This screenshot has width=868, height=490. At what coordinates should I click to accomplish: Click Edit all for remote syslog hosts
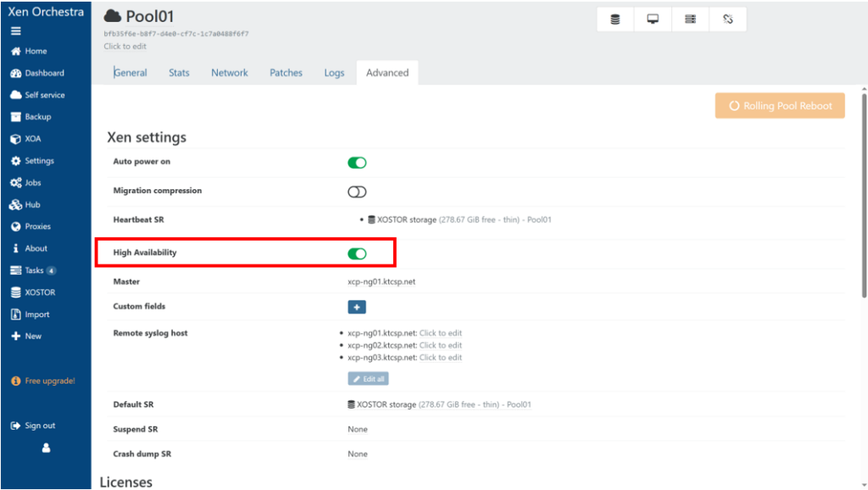pyautogui.click(x=368, y=379)
